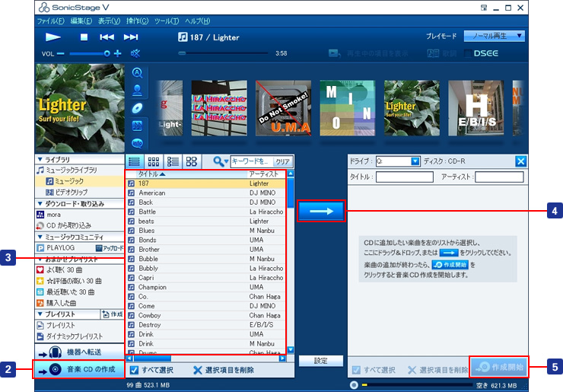
Task: Click the arrow button to add tracks to the CD
Action: 321,211
